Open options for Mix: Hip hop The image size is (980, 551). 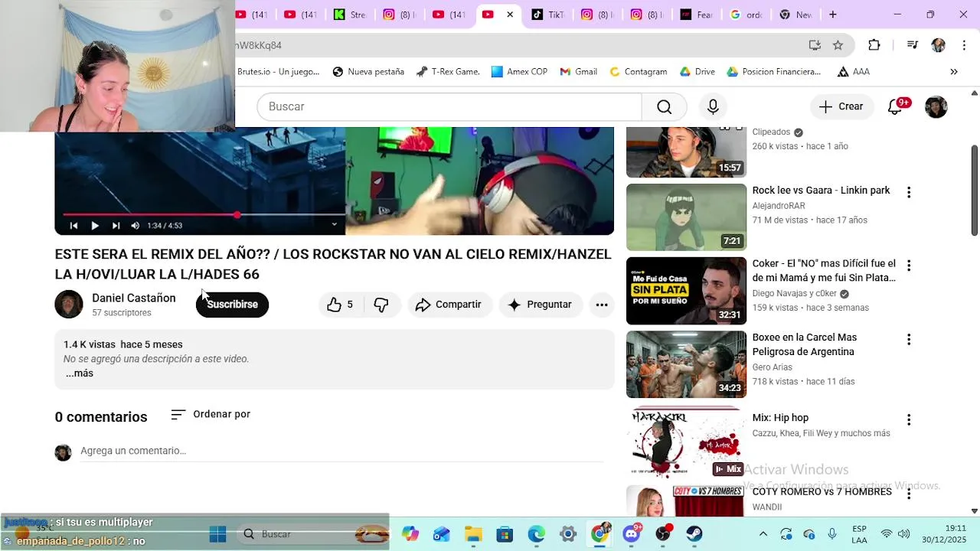point(909,419)
